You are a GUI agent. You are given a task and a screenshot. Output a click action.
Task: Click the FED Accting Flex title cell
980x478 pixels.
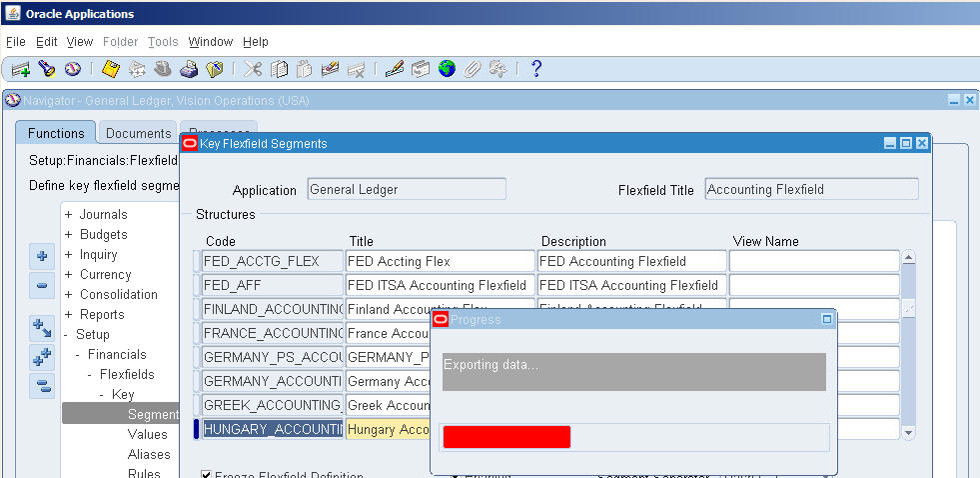pos(440,261)
